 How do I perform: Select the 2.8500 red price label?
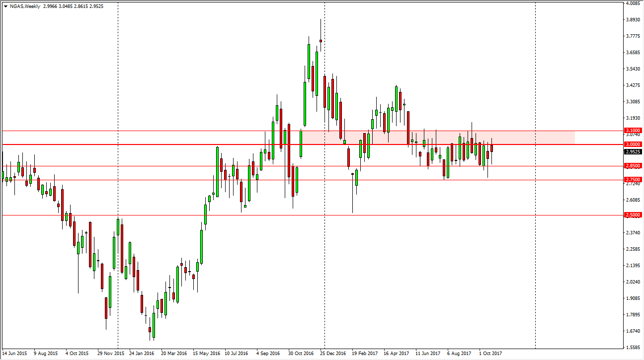pyautogui.click(x=634, y=166)
